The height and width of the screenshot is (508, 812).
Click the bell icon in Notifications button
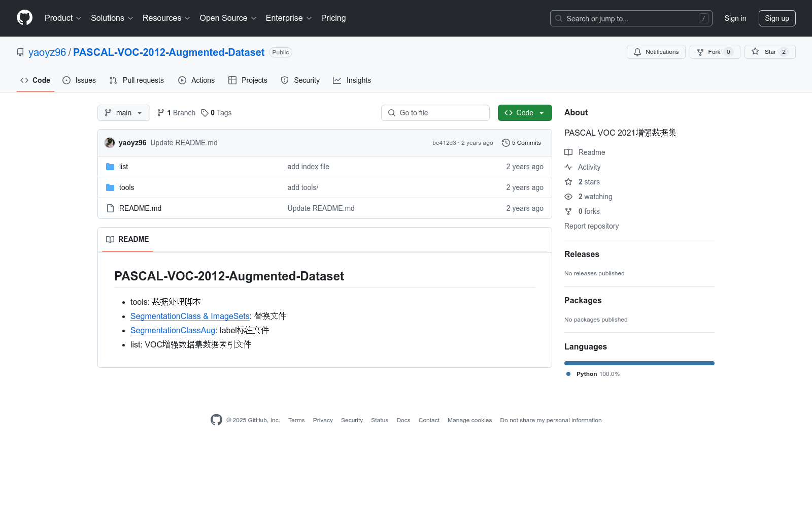click(x=637, y=52)
